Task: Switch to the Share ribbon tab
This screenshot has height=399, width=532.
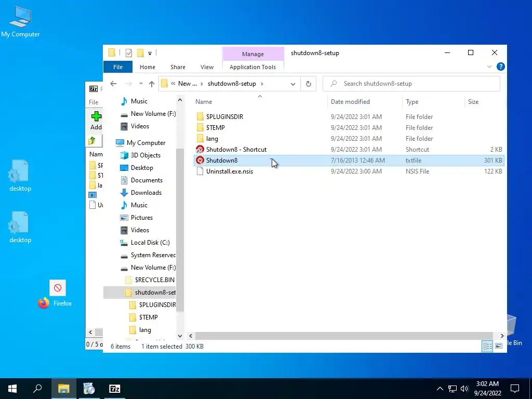Action: (178, 67)
